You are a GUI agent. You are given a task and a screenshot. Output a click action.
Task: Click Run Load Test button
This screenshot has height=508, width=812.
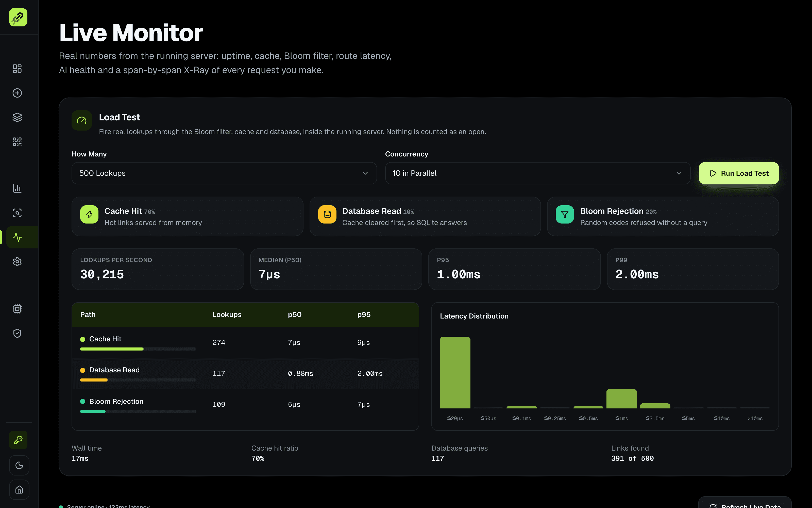[738, 173]
